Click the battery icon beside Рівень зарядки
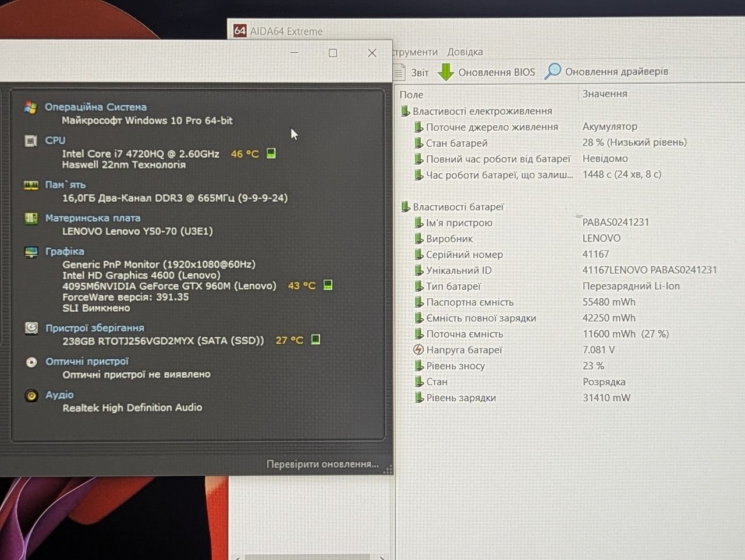Screen dimensions: 745x560 click(x=418, y=398)
